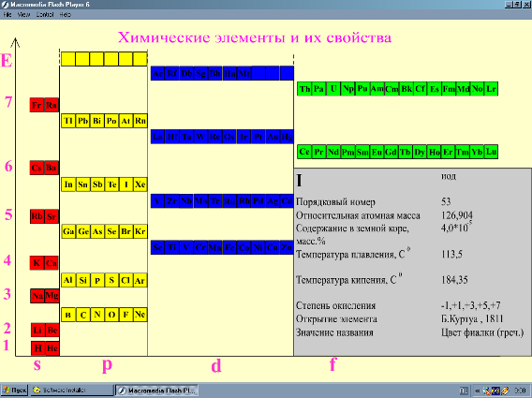The image size is (532, 398).
Task: Click the Windows Start (Пуск) button
Action: [14, 391]
